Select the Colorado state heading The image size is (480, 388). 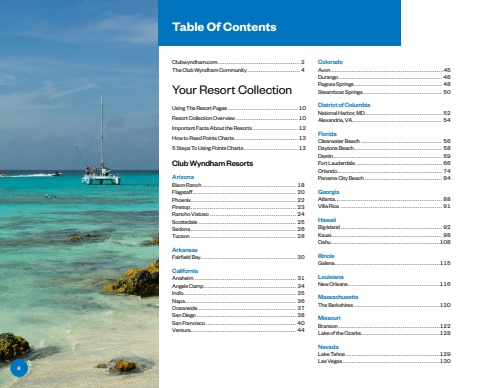330,62
